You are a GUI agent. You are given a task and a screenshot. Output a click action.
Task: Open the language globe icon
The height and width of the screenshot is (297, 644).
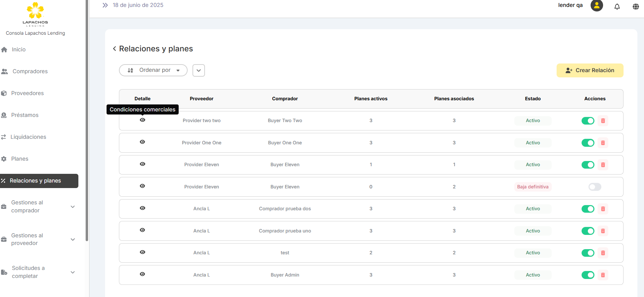(635, 6)
